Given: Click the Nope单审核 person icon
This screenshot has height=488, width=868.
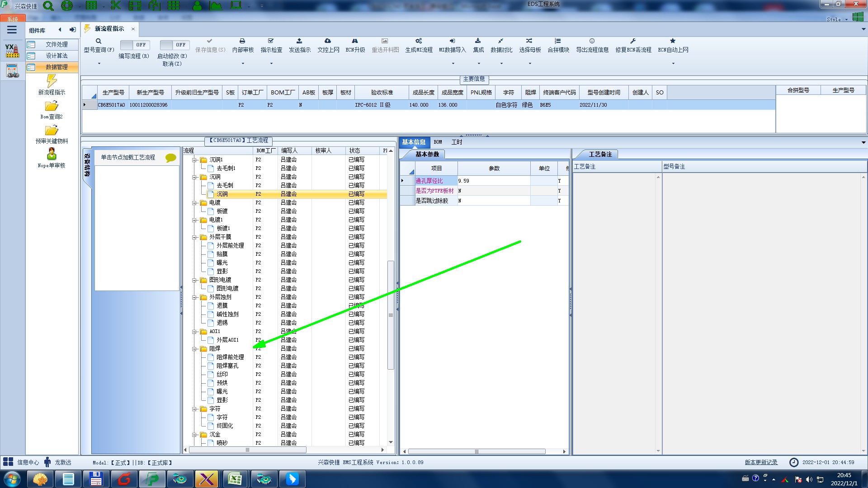Looking at the screenshot, I should tap(52, 154).
